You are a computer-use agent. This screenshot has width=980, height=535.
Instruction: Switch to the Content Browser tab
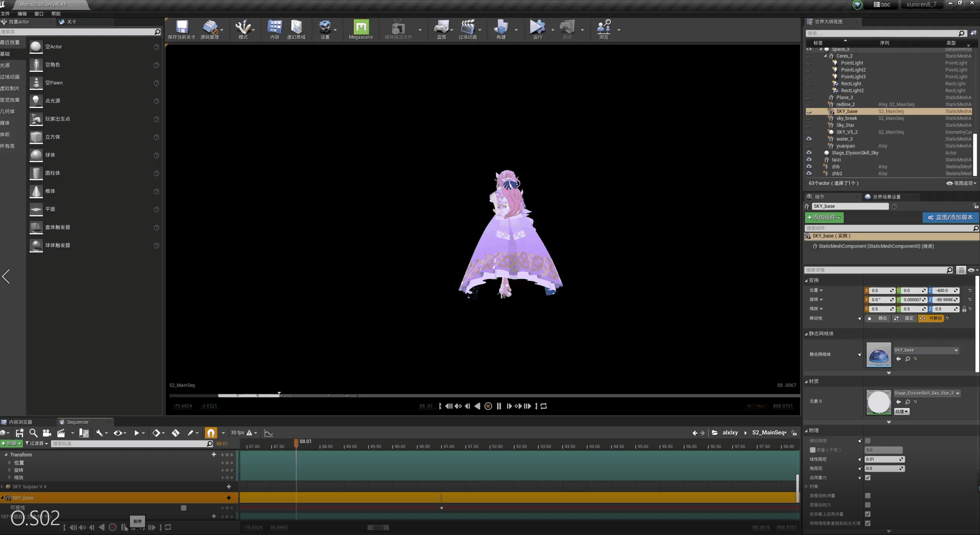21,422
